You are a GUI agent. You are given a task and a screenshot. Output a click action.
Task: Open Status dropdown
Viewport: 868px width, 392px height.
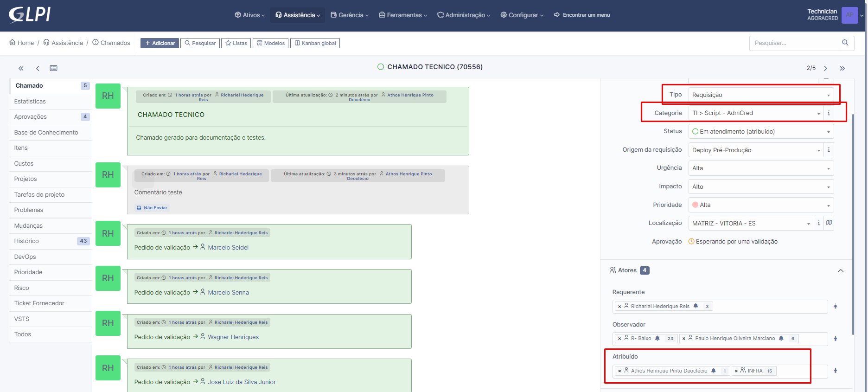pyautogui.click(x=761, y=131)
